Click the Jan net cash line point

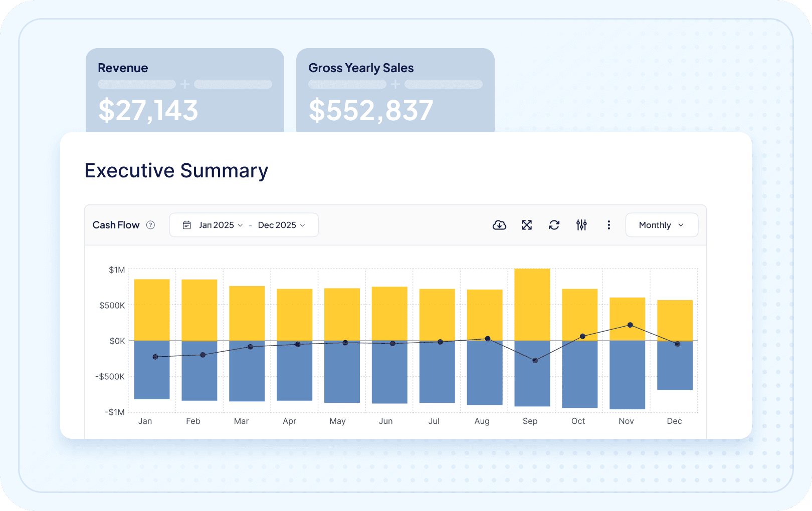[x=155, y=357]
